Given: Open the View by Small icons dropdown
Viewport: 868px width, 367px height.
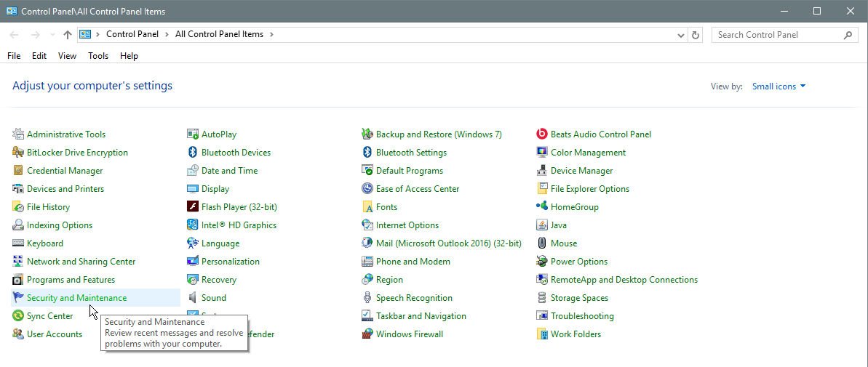Looking at the screenshot, I should [779, 86].
